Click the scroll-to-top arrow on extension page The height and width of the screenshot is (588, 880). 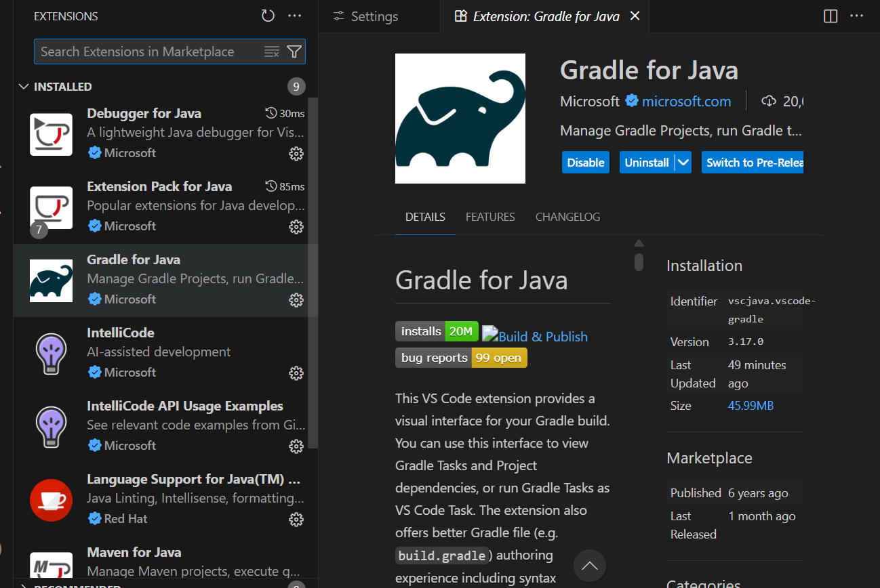(589, 565)
